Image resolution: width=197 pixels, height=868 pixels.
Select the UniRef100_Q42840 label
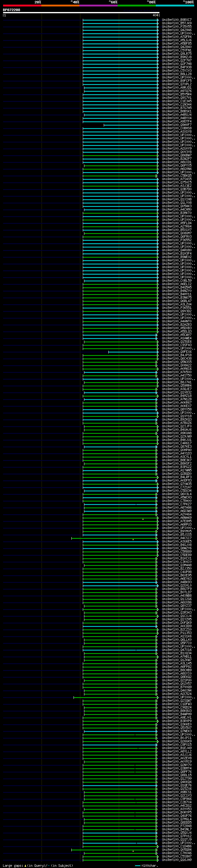pyautogui.click(x=177, y=47)
